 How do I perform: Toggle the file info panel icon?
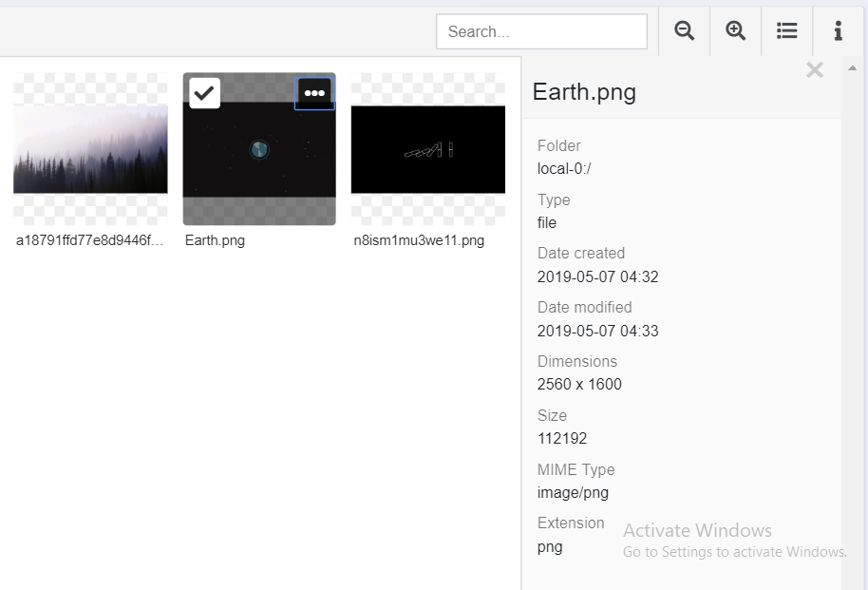point(838,31)
